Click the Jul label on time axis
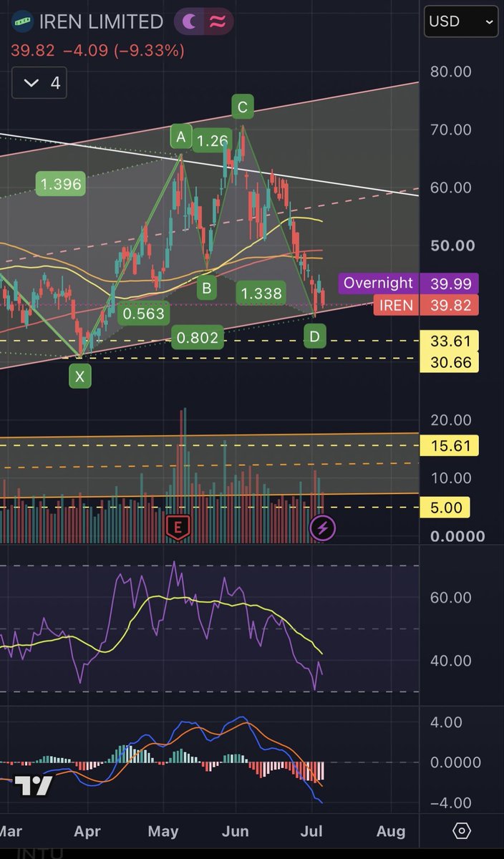This screenshot has width=504, height=859. [x=311, y=832]
